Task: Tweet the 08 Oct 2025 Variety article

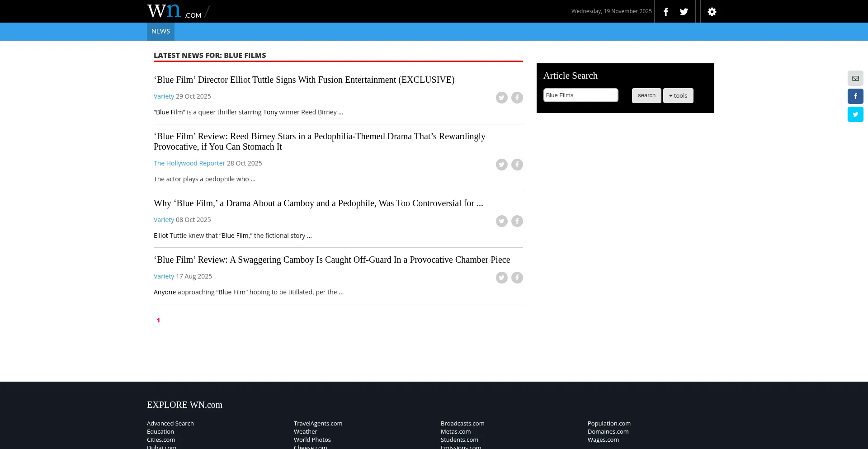Action: click(501, 221)
